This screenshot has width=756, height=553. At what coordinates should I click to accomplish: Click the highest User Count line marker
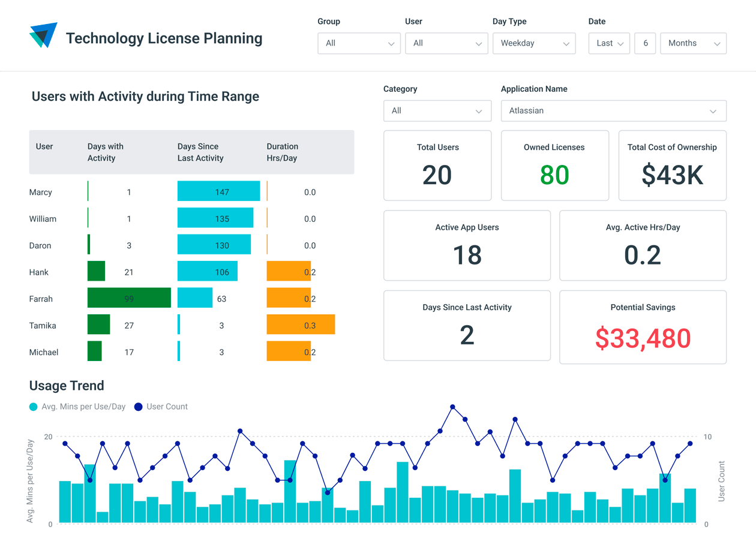(x=452, y=407)
